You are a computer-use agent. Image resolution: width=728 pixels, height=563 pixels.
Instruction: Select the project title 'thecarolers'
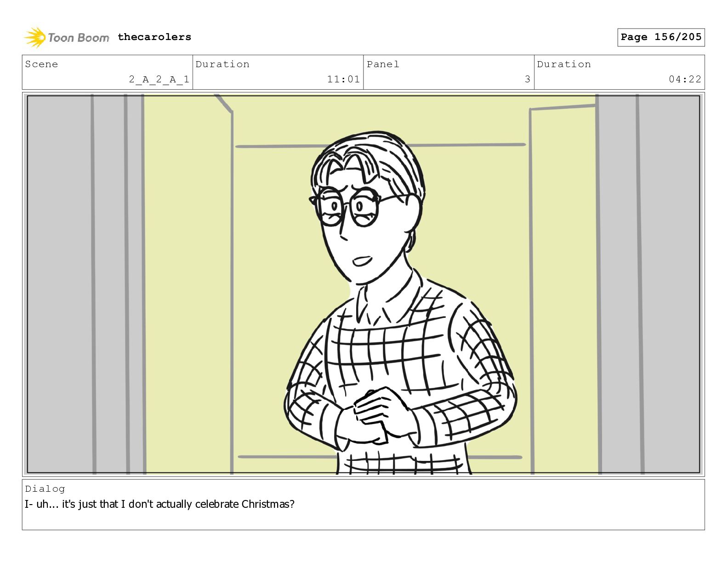(x=154, y=37)
